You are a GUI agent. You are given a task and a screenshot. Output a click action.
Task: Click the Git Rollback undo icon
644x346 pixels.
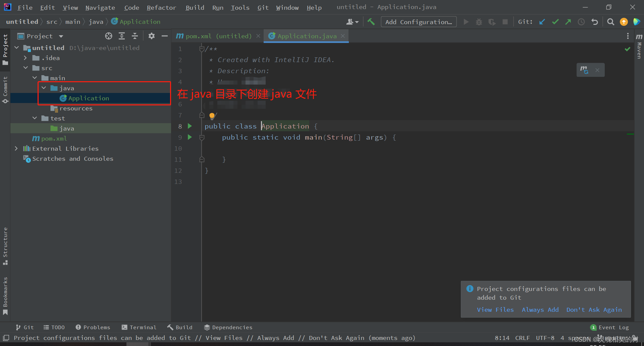pos(595,22)
